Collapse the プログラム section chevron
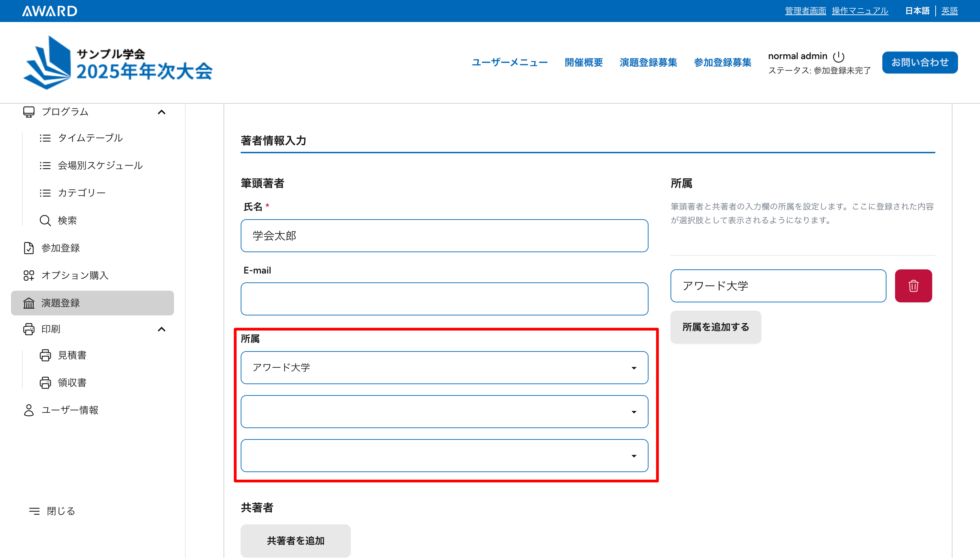Screen dimensions: 980x558 click(x=161, y=112)
